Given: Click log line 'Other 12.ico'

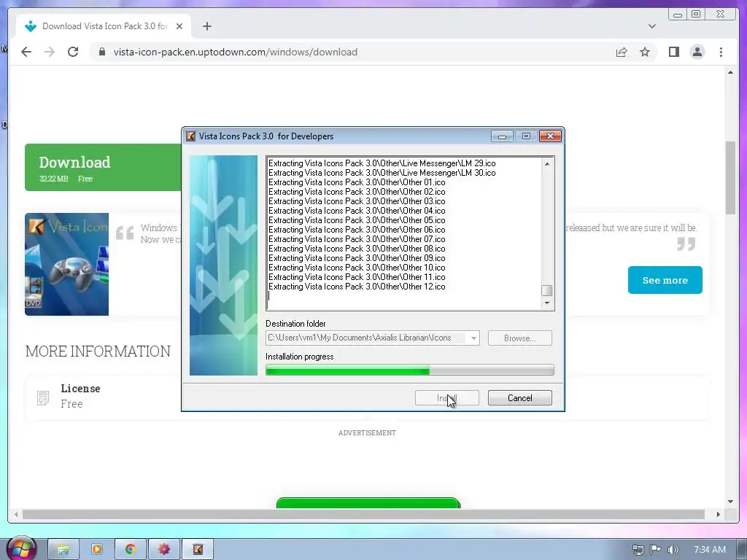Looking at the screenshot, I should (357, 287).
